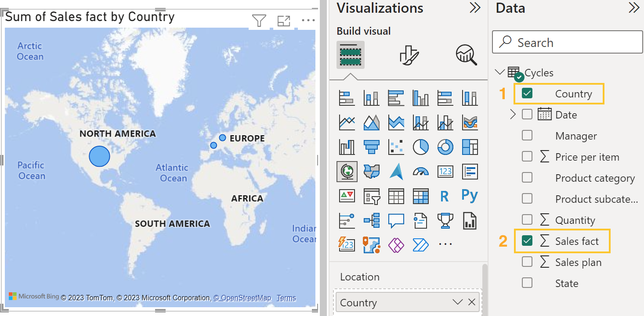Select the Donut chart visualization icon

tap(445, 147)
